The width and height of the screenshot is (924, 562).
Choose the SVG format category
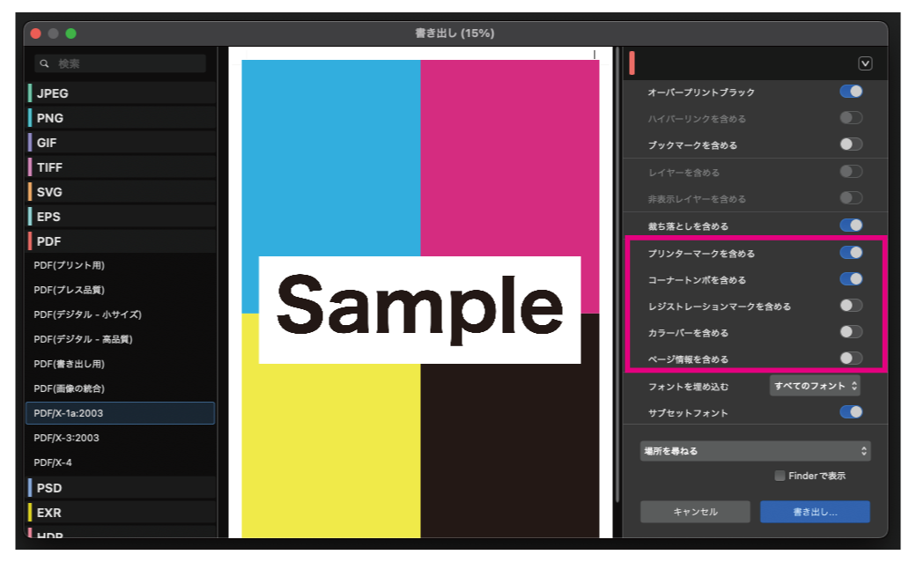point(49,192)
